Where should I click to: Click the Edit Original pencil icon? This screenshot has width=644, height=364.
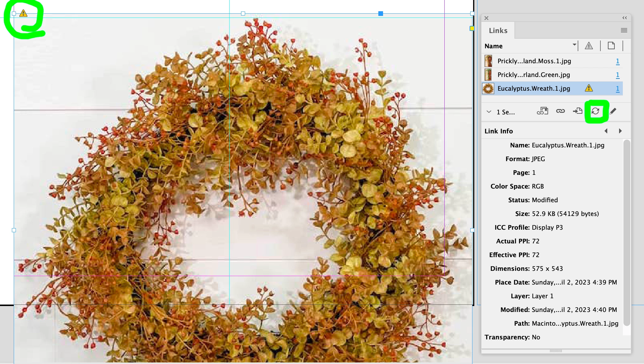point(613,111)
